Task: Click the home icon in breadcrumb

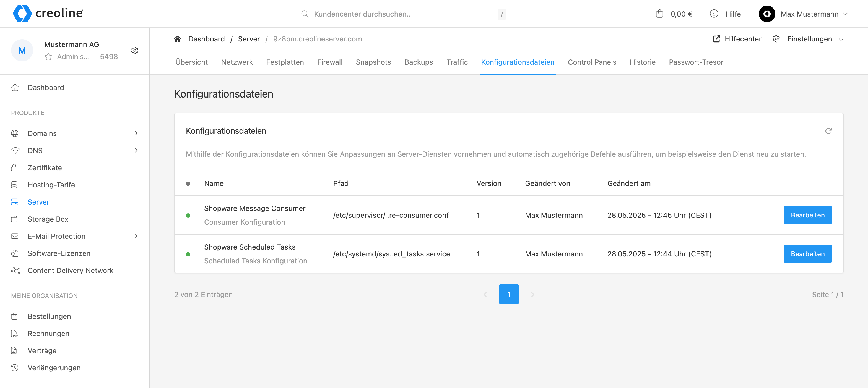Action: click(x=178, y=39)
